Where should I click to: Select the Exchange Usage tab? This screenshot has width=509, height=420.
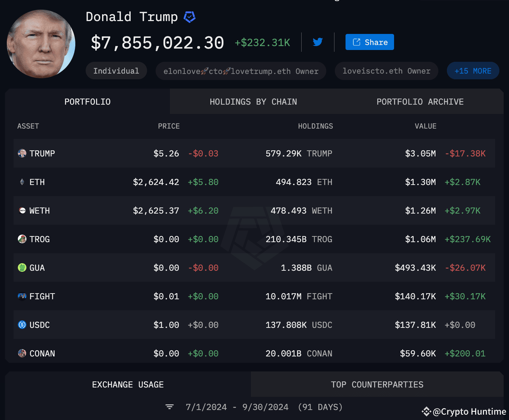[x=128, y=385]
